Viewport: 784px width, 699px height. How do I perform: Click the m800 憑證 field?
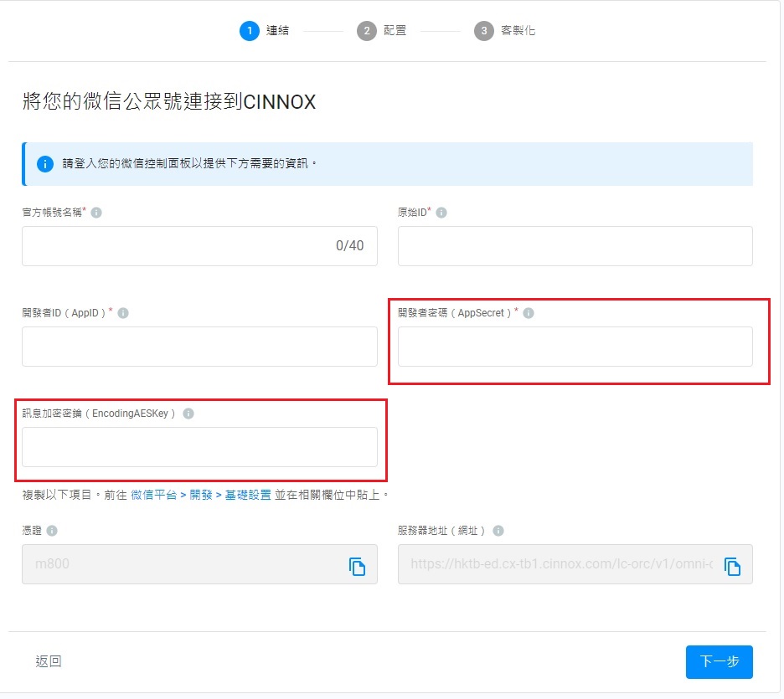pyautogui.click(x=199, y=564)
